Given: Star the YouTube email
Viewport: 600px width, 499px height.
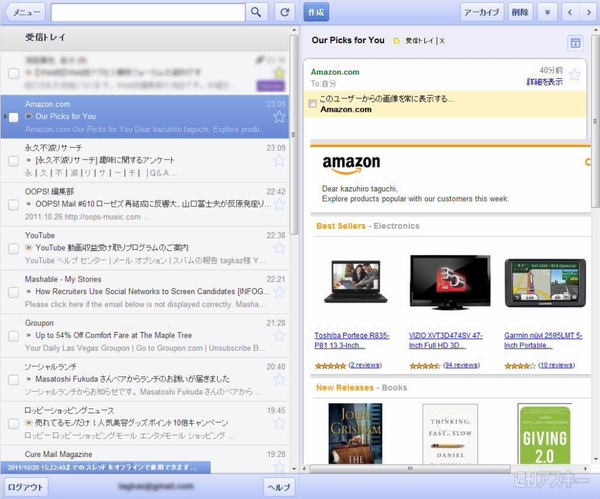Looking at the screenshot, I should click(x=279, y=248).
